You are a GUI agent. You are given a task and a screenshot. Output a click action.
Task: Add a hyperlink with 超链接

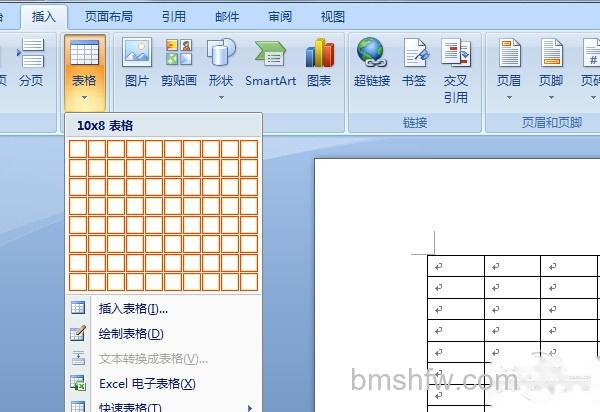coord(372,63)
